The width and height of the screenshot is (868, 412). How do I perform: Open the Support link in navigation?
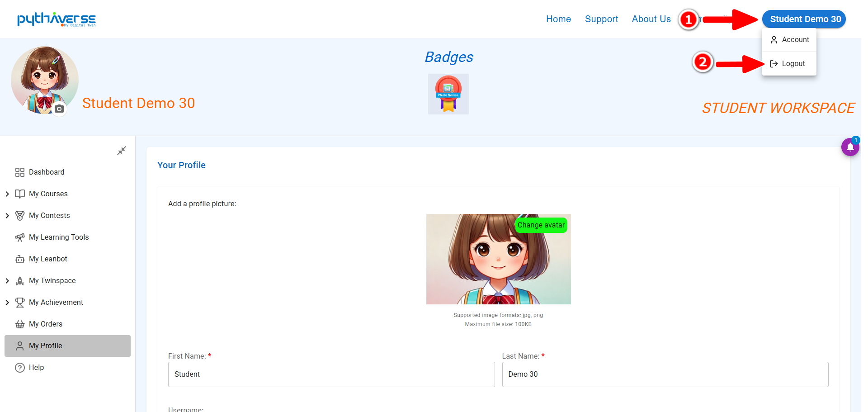pos(601,19)
